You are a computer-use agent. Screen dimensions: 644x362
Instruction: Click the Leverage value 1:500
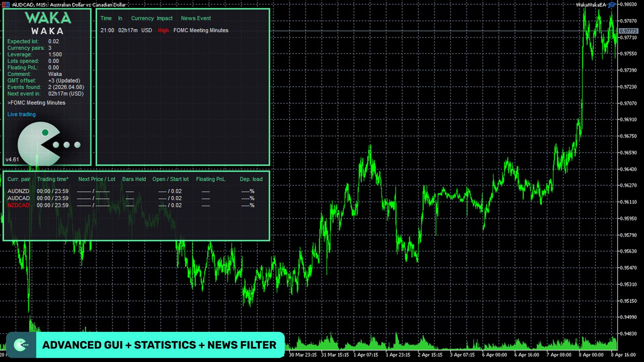55,55
